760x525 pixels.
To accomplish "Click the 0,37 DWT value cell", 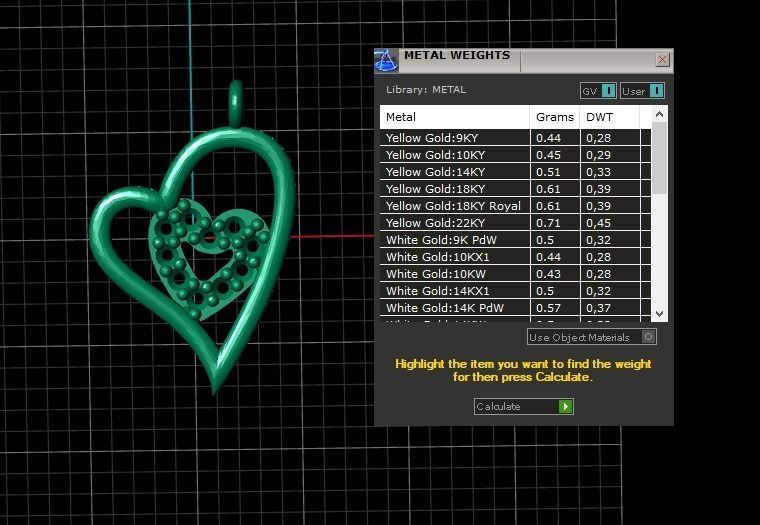I will (610, 307).
